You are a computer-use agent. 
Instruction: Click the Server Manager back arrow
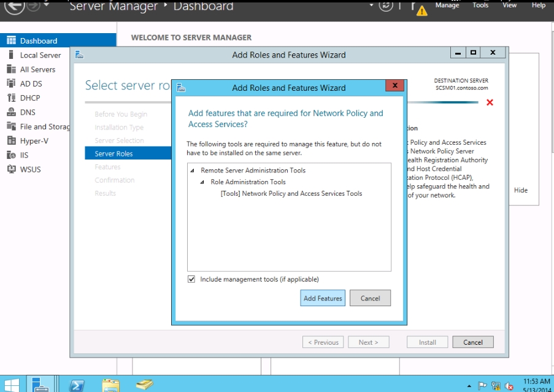coord(14,6)
